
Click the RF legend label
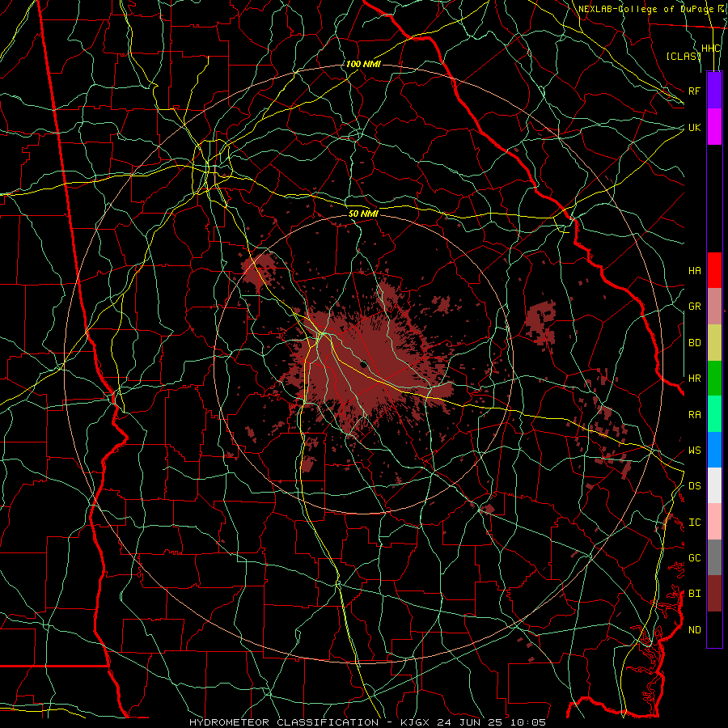[694, 91]
